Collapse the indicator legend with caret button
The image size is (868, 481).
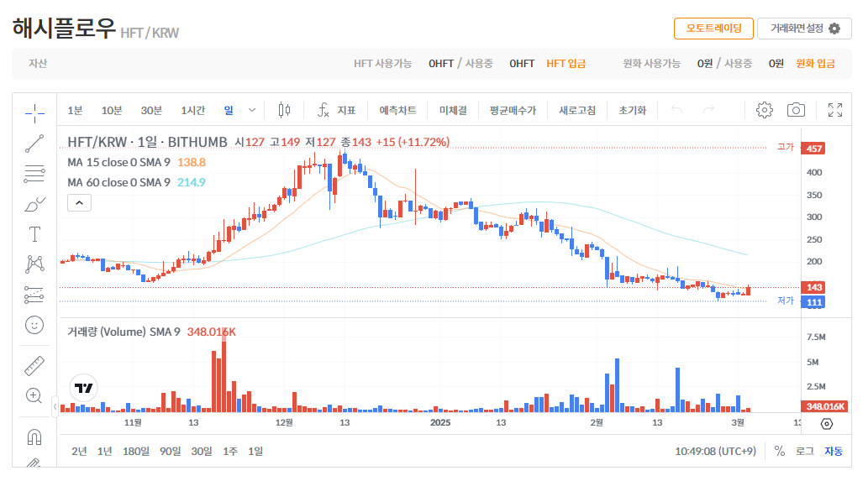[79, 203]
